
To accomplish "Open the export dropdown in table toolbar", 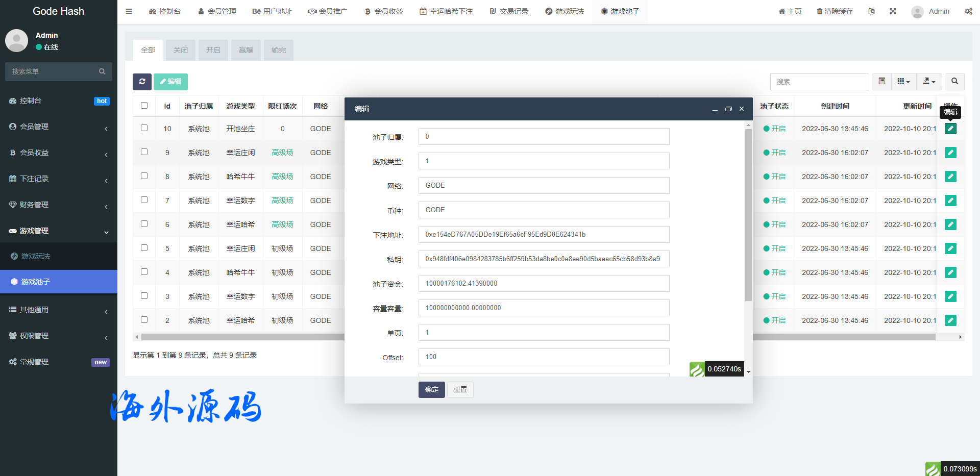I will coord(929,82).
